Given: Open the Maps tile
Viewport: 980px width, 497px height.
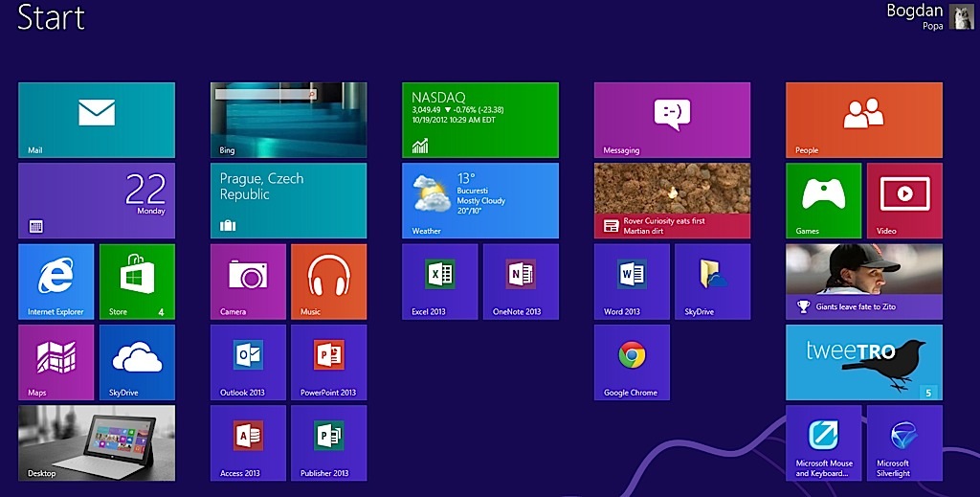Looking at the screenshot, I should click(56, 362).
